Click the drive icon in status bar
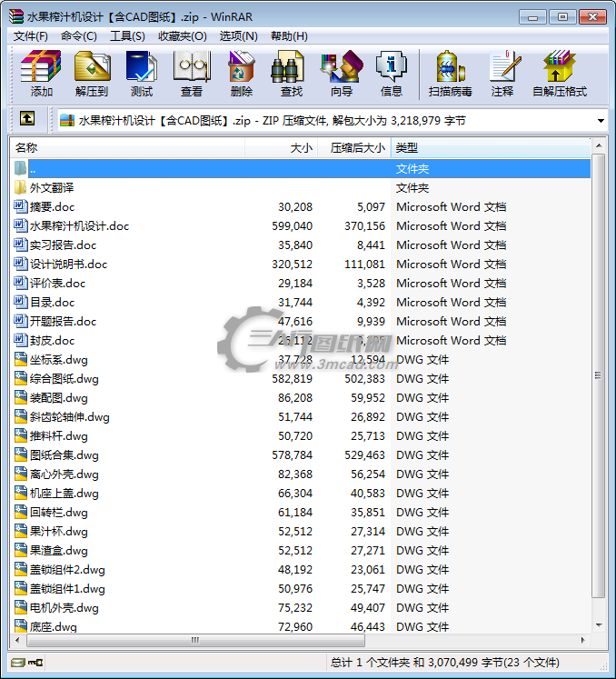616x679 pixels. point(18,662)
